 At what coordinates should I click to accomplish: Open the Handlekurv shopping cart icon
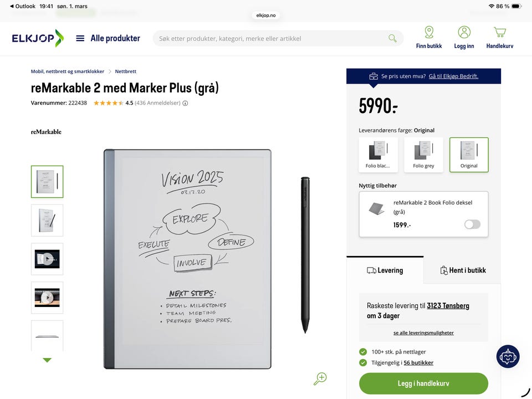(x=499, y=33)
